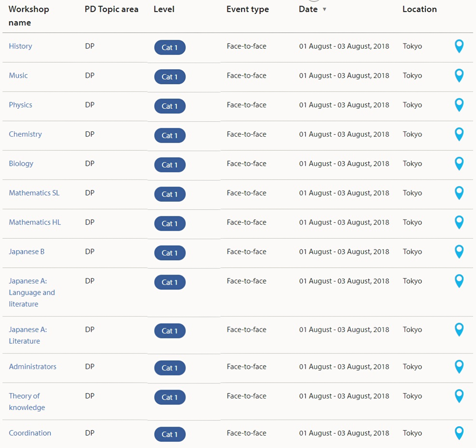Open the map pin for Japanese B

click(x=459, y=251)
